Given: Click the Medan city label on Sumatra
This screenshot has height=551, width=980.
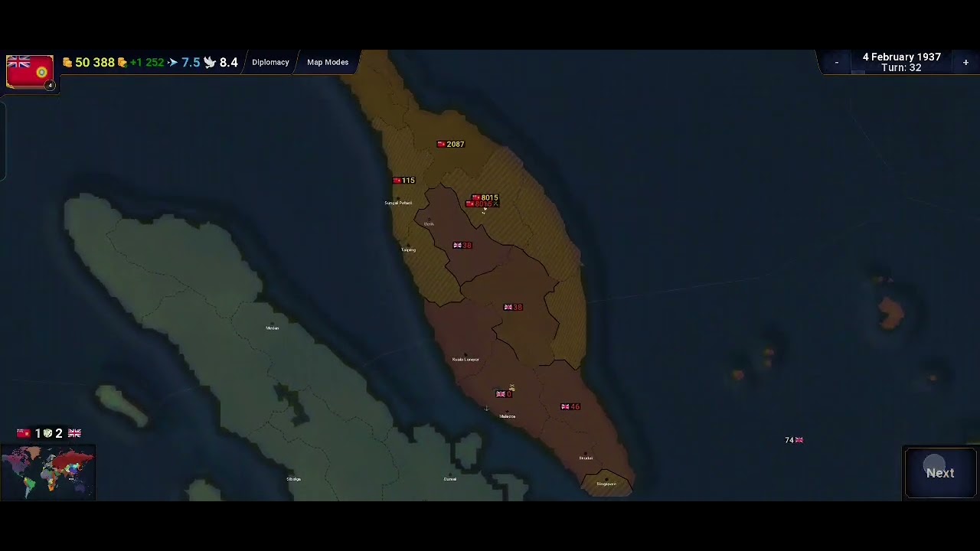Looking at the screenshot, I should [x=272, y=328].
